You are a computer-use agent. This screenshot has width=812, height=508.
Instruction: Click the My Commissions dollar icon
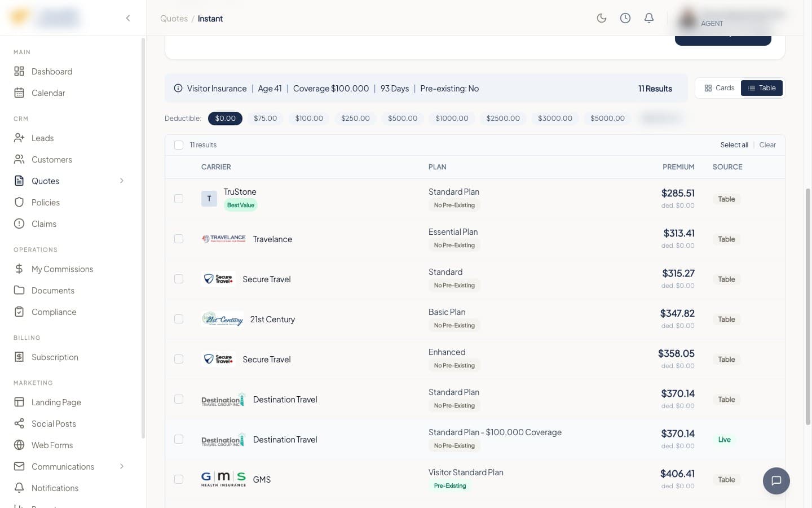(x=19, y=269)
